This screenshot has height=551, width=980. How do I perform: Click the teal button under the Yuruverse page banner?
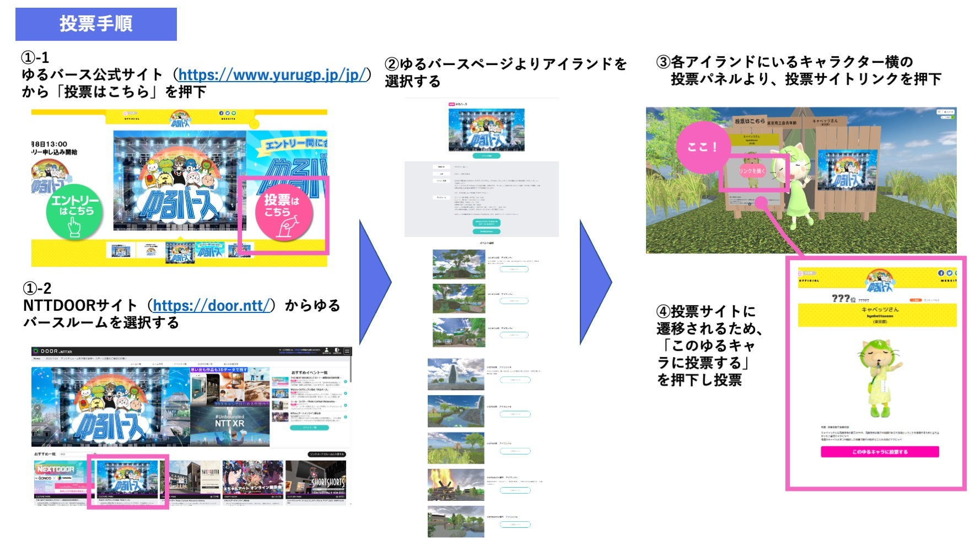tap(487, 156)
